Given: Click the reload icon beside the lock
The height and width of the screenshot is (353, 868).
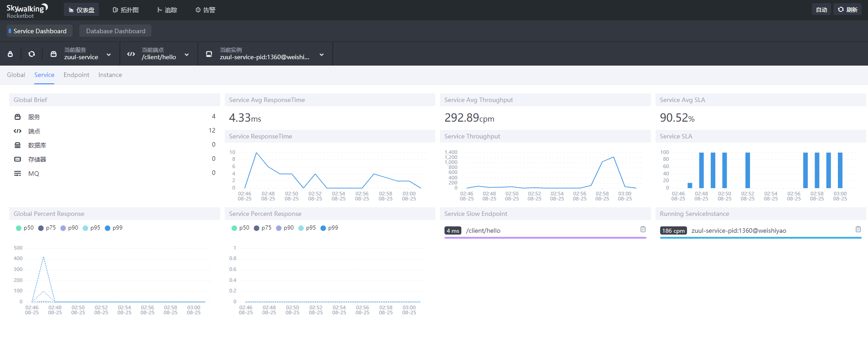Looking at the screenshot, I should tap(31, 54).
